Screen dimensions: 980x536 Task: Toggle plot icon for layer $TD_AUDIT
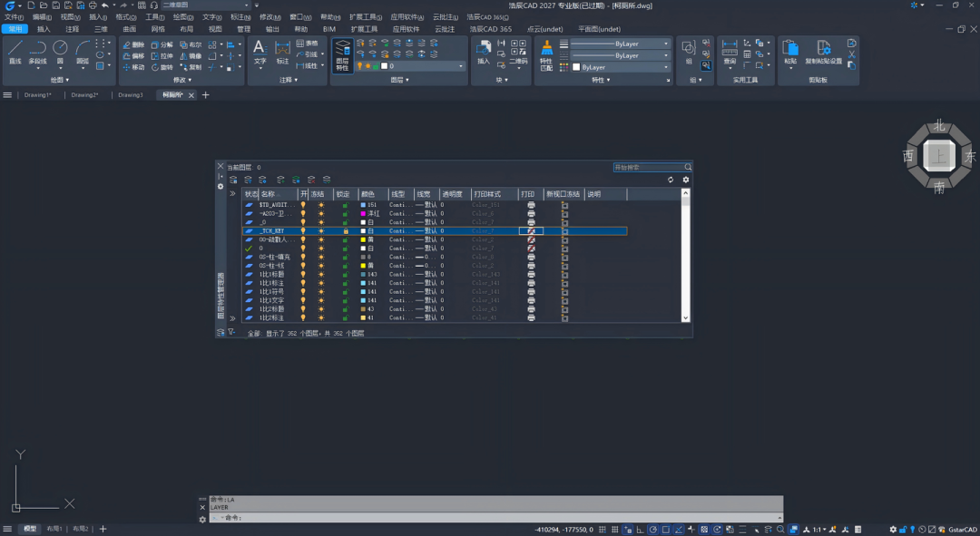click(531, 205)
